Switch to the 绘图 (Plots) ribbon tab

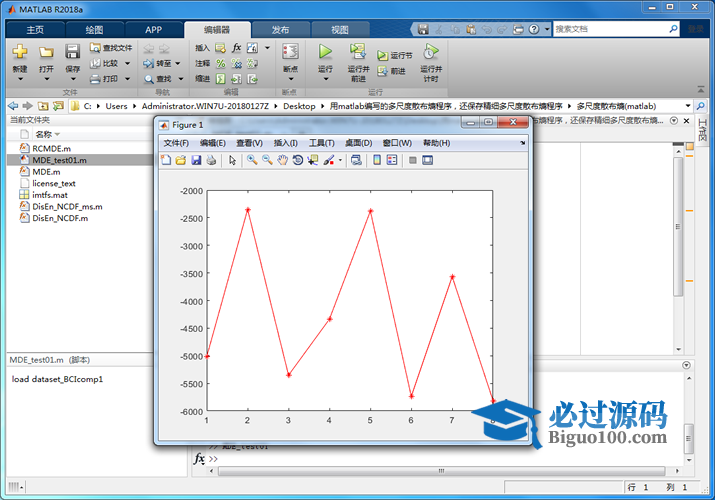pyautogui.click(x=94, y=30)
